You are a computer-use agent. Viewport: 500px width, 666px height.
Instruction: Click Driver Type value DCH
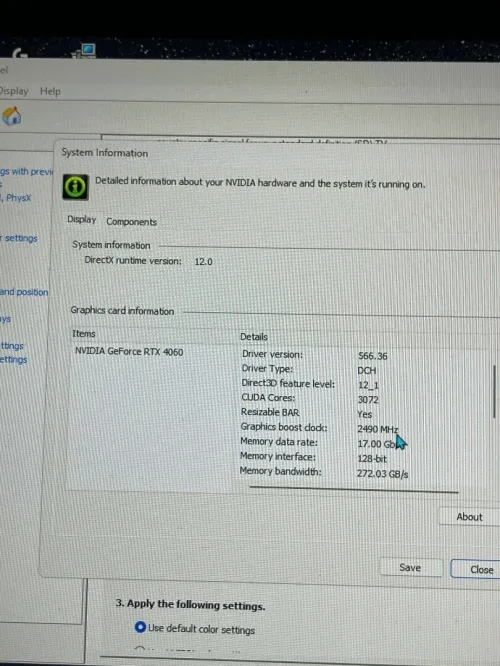pos(367,370)
